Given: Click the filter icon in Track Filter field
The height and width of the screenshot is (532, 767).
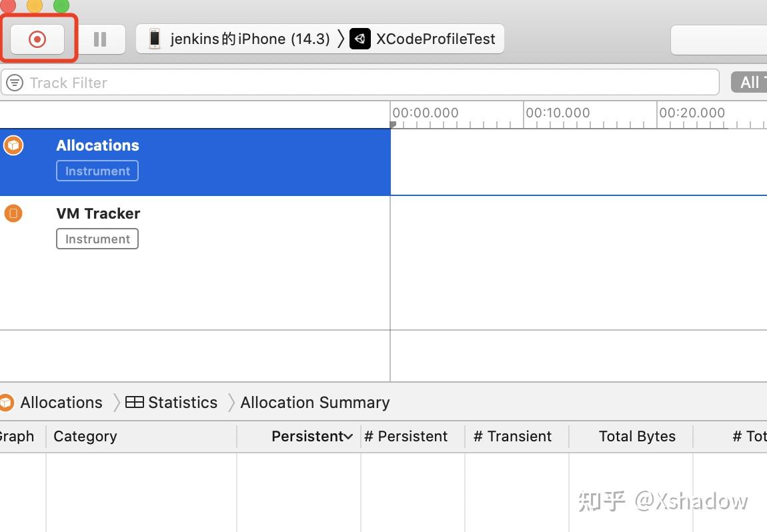Looking at the screenshot, I should (x=14, y=82).
